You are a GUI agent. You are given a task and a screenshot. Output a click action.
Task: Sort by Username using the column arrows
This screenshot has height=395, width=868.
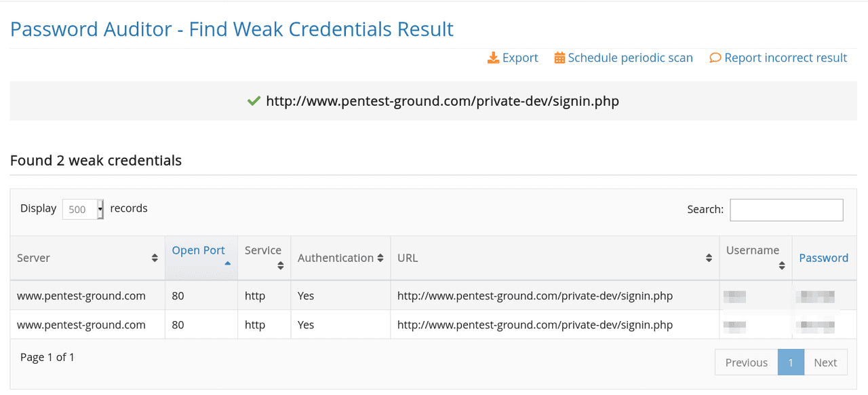click(782, 267)
